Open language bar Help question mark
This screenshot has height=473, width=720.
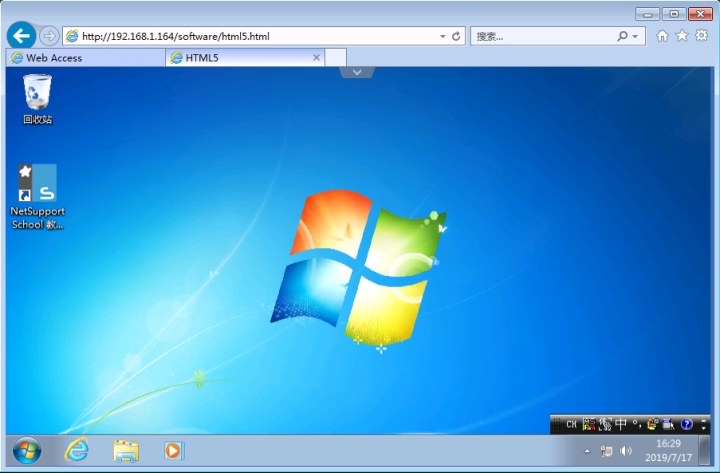point(686,424)
